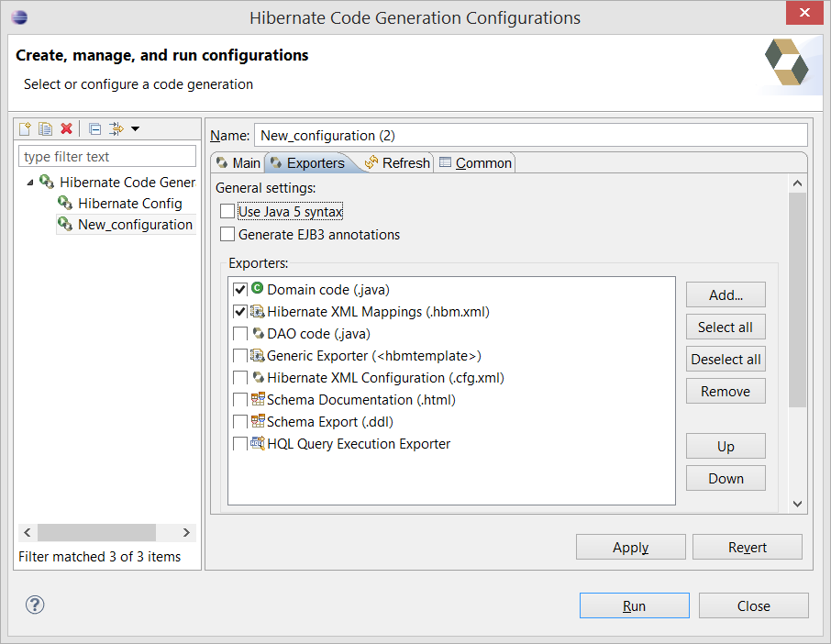Click the Deselect all button
The height and width of the screenshot is (644, 831).
[726, 359]
